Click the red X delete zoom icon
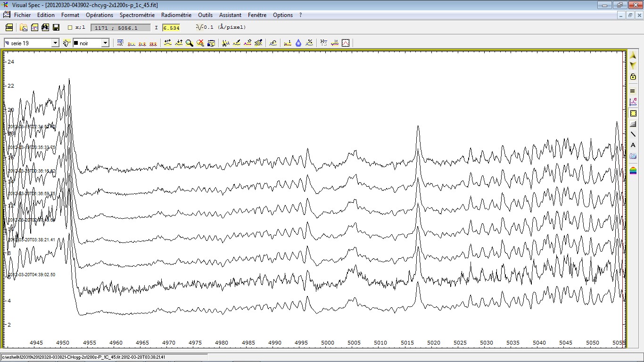Image resolution: width=644 pixels, height=362 pixels. click(200, 43)
